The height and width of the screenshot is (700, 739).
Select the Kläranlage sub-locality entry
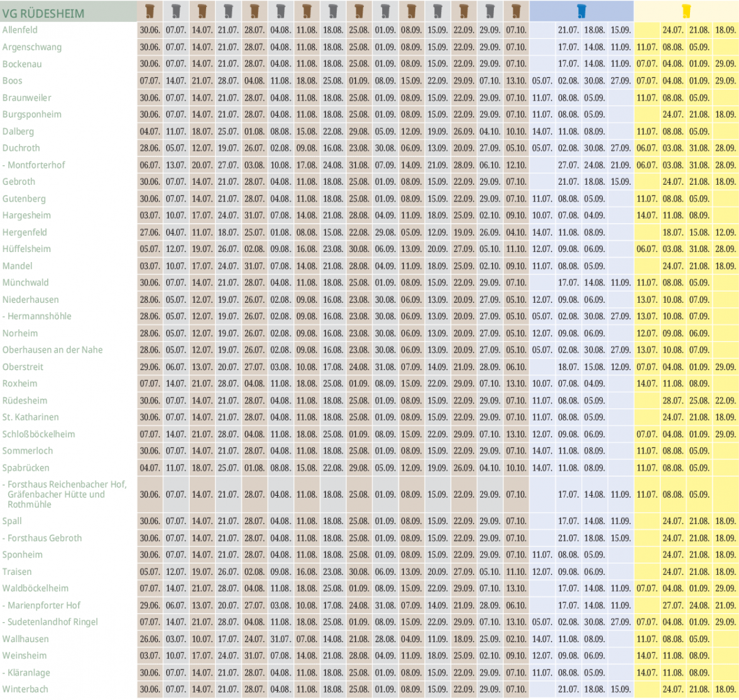[26, 673]
